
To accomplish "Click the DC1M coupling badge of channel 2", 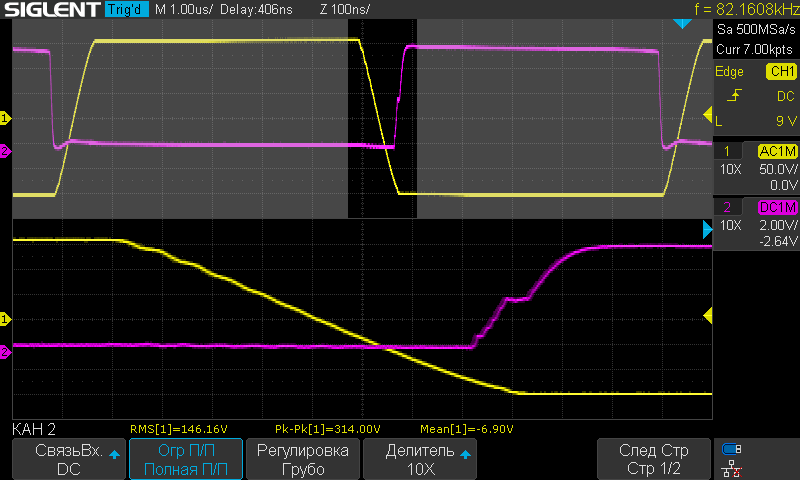I will click(778, 207).
